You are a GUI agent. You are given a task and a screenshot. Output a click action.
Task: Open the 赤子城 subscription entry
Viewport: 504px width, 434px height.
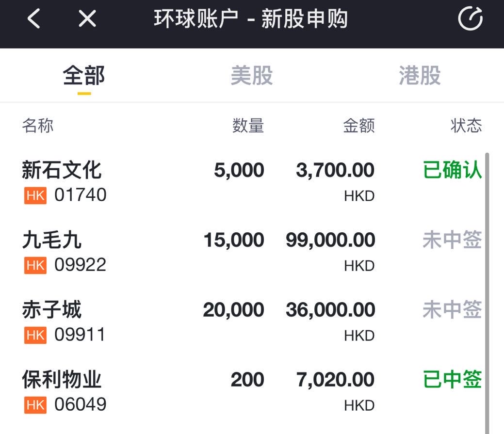tap(252, 322)
